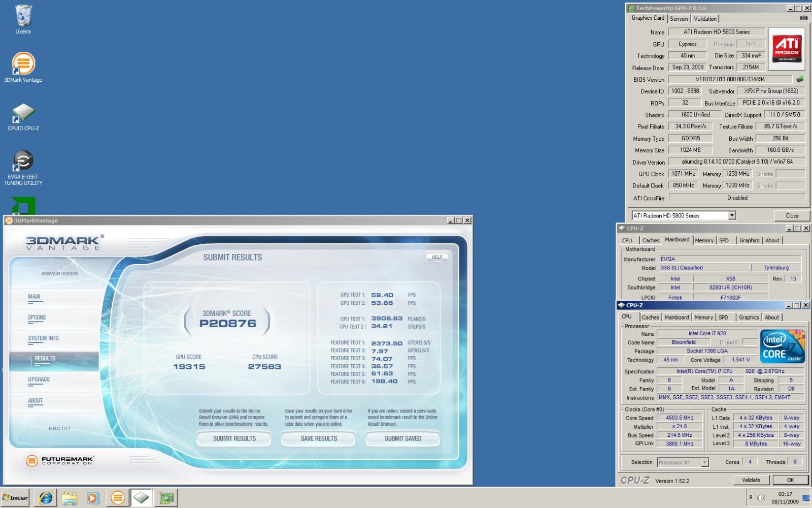The width and height of the screenshot is (812, 508).
Task: Click the GPU-Z screenshot camera icon
Action: [x=803, y=18]
